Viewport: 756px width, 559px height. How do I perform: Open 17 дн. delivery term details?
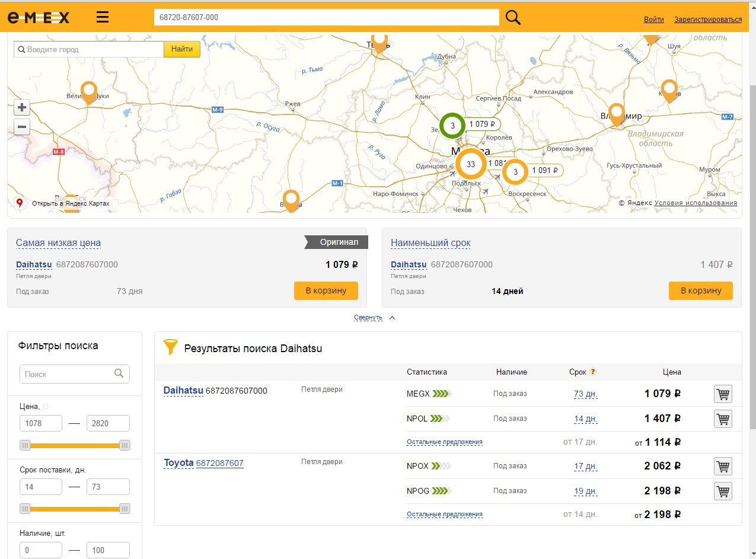tap(586, 467)
